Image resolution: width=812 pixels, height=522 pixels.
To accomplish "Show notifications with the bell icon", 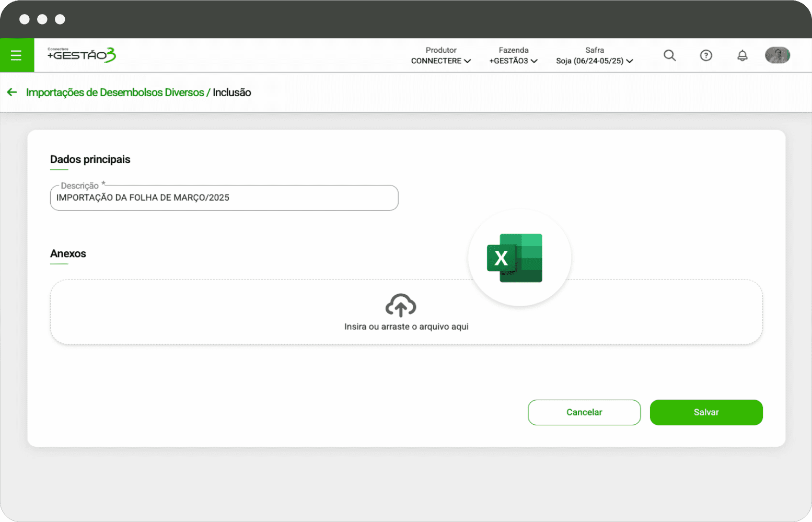I will (x=742, y=55).
